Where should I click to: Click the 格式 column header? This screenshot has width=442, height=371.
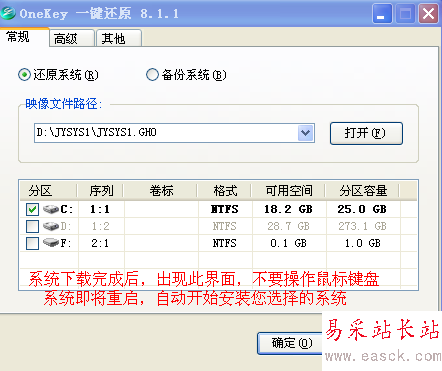tap(225, 191)
